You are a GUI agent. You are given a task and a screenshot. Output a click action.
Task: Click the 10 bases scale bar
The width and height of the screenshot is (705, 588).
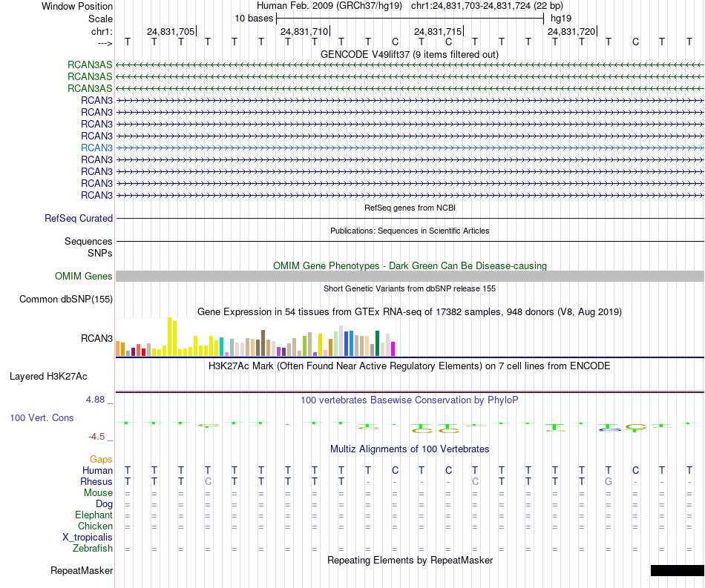(x=410, y=19)
